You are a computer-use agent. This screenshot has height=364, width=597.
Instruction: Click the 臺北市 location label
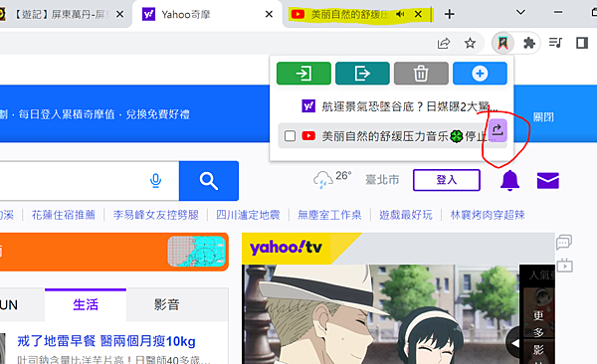[x=382, y=180]
